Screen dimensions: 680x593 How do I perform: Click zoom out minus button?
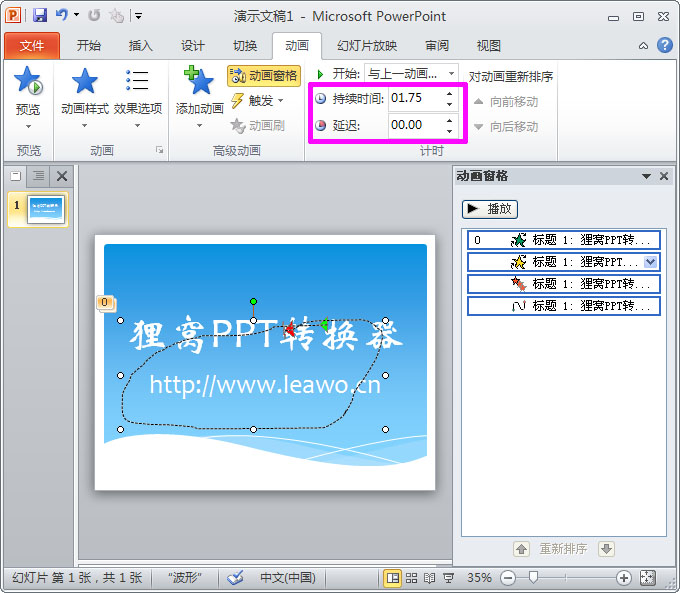coord(508,578)
